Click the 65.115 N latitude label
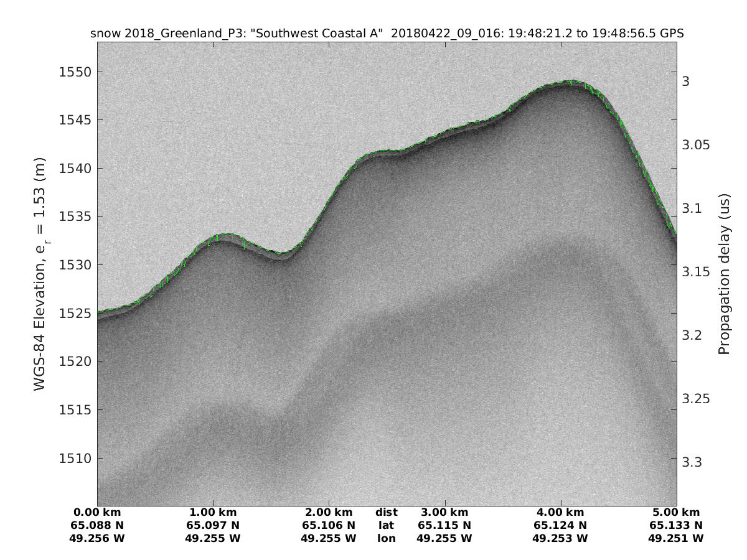Image resolution: width=747 pixels, height=560 pixels. 444,525
